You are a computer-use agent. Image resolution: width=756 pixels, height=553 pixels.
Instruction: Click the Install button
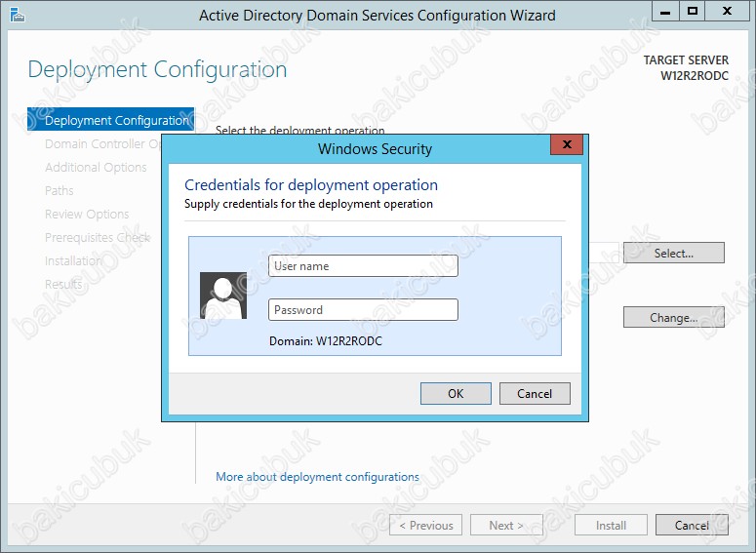611,525
